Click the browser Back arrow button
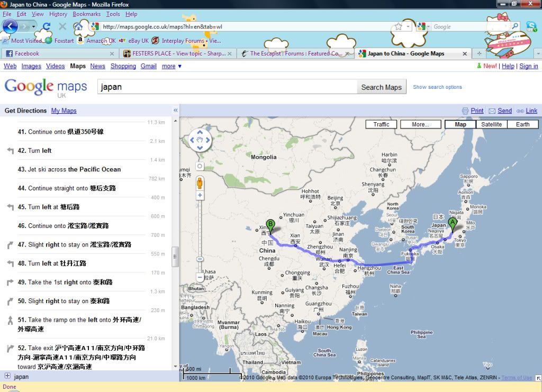This screenshot has width=542, height=392. tap(10, 26)
